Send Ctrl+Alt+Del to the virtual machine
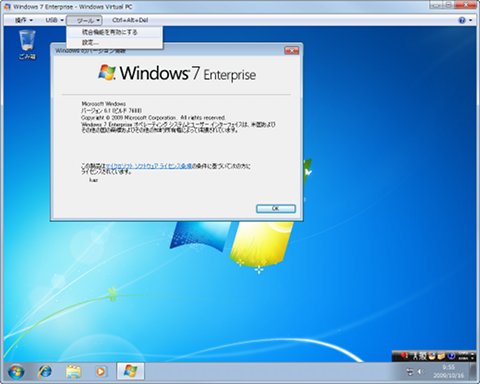Image resolution: width=480 pixels, height=384 pixels. point(130,20)
